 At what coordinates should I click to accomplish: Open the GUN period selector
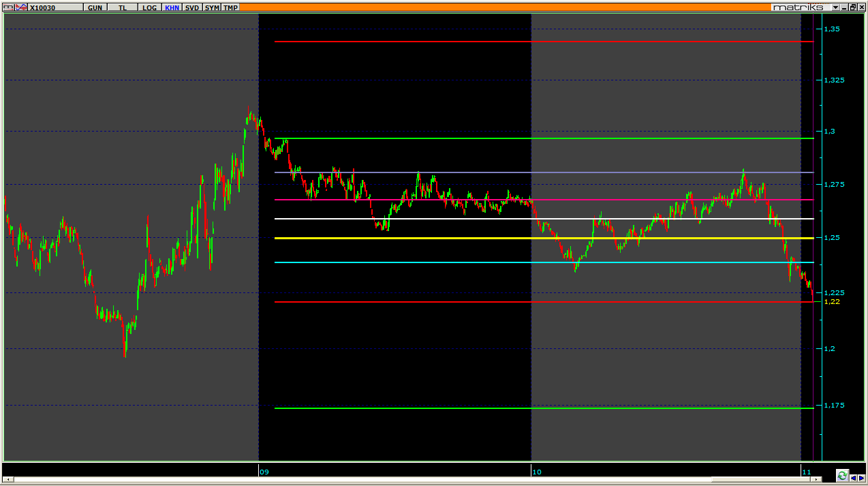pyautogui.click(x=95, y=7)
